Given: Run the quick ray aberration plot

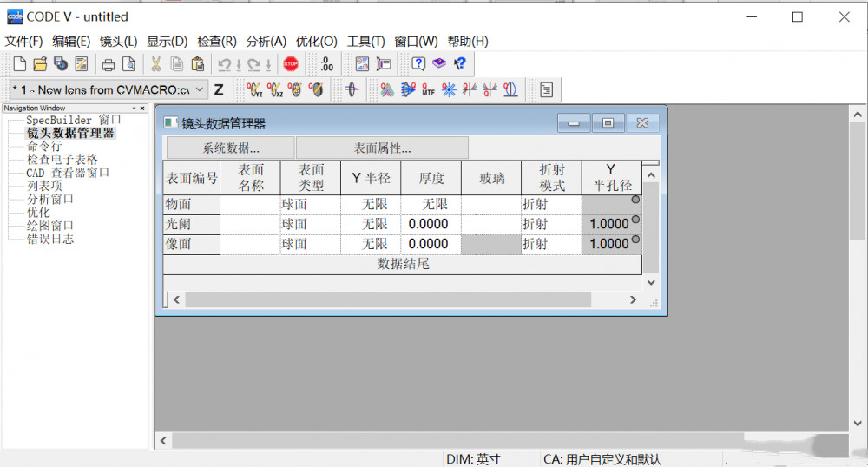Looking at the screenshot, I should coord(470,89).
